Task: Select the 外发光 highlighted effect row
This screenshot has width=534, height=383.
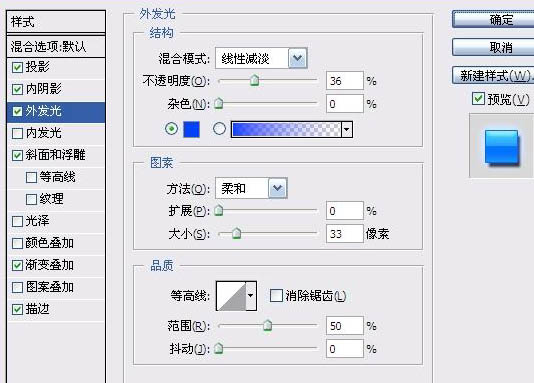Action: 56,112
